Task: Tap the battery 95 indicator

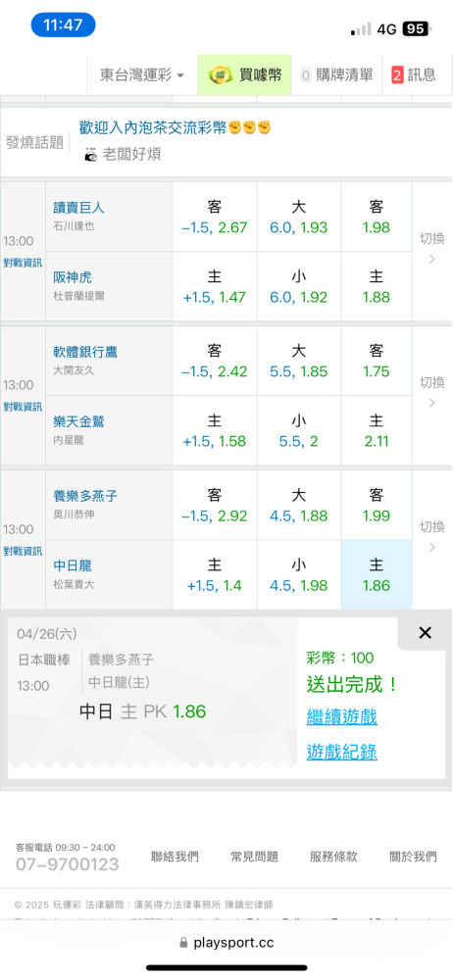Action: pos(416,28)
